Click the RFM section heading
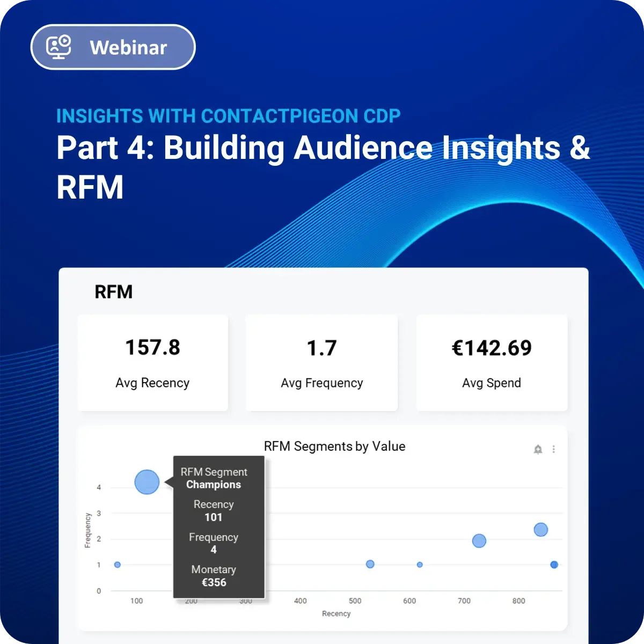Viewport: 644px width, 644px height. click(x=113, y=292)
